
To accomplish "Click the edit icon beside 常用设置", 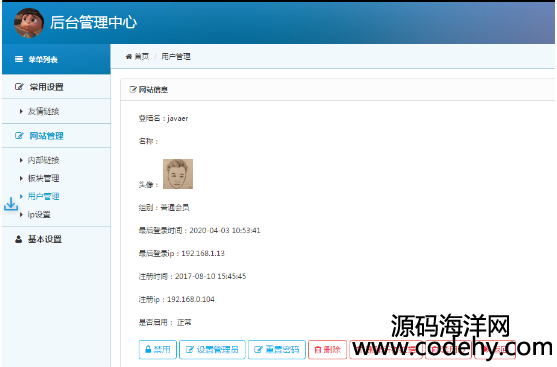I will (x=19, y=87).
